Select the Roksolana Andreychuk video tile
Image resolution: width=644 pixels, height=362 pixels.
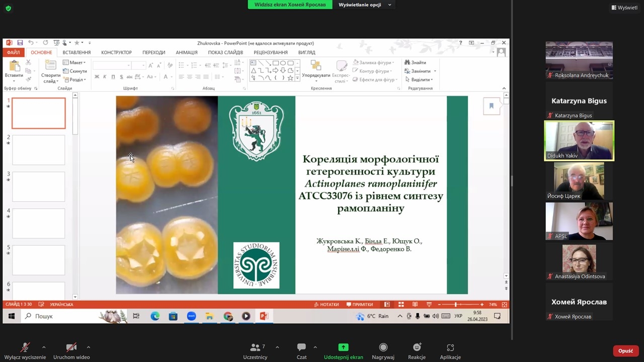[x=579, y=60]
